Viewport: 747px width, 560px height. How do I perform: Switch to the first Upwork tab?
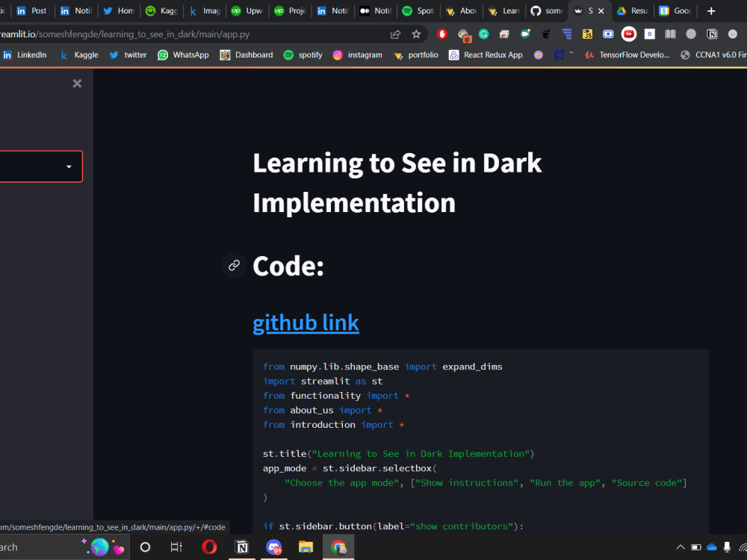pyautogui.click(x=247, y=11)
